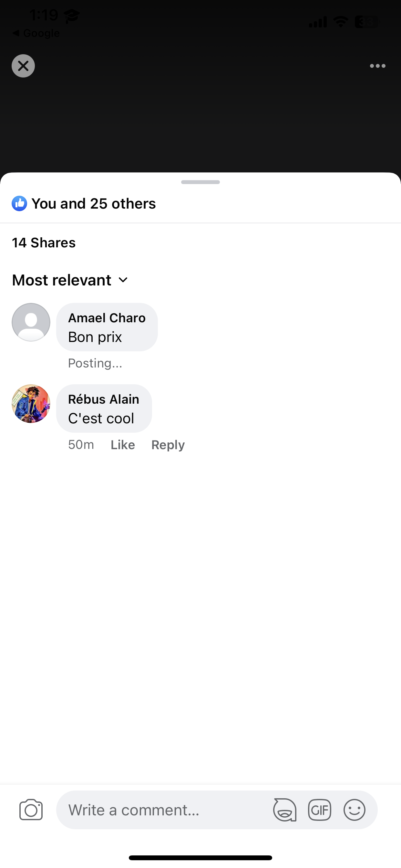
Task: Tap the Rébus Alain name
Action: point(103,399)
